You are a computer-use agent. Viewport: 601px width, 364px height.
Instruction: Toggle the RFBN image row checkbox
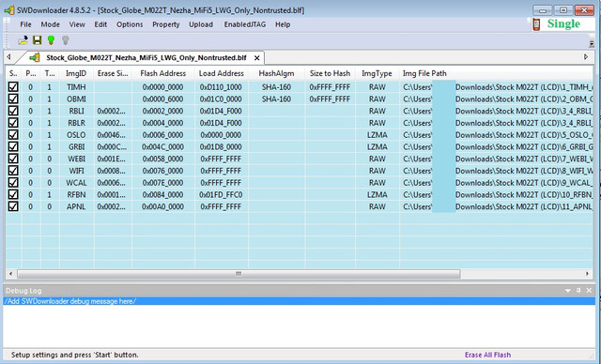(x=13, y=194)
